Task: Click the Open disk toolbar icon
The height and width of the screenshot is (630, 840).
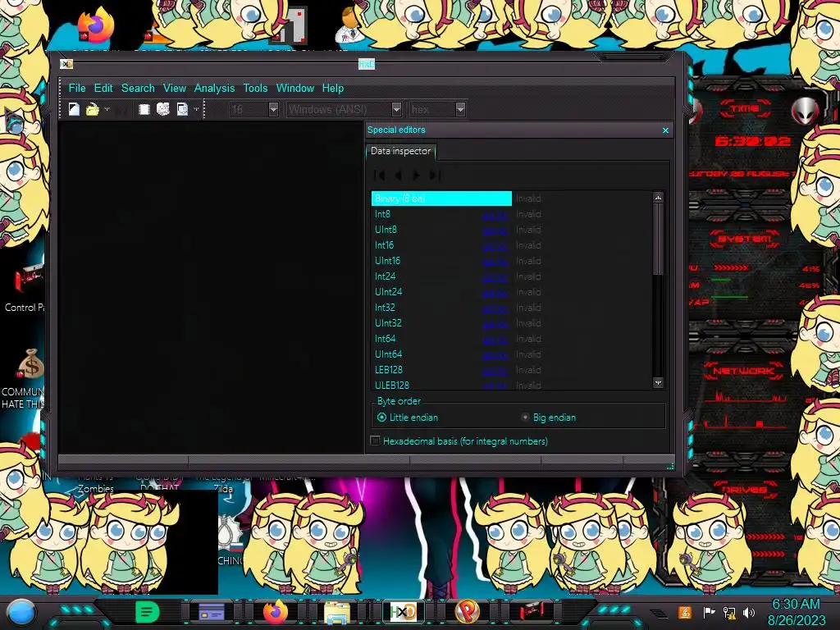Action: point(163,109)
